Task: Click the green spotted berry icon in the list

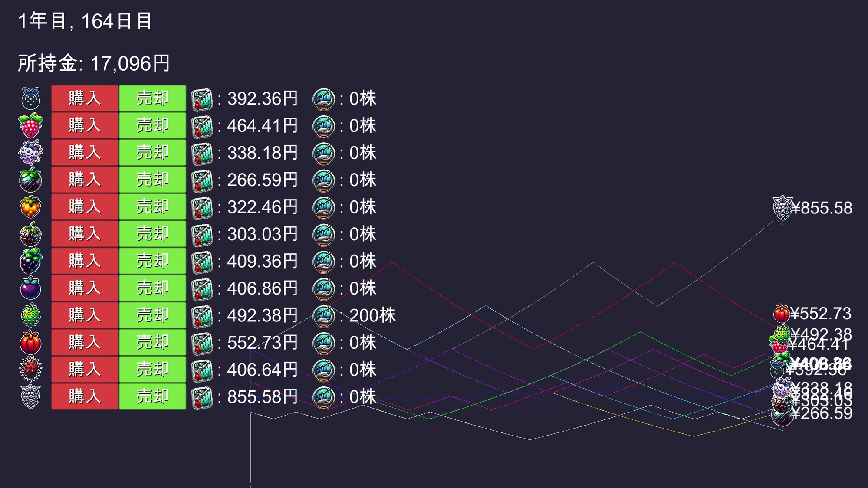Action: [30, 315]
